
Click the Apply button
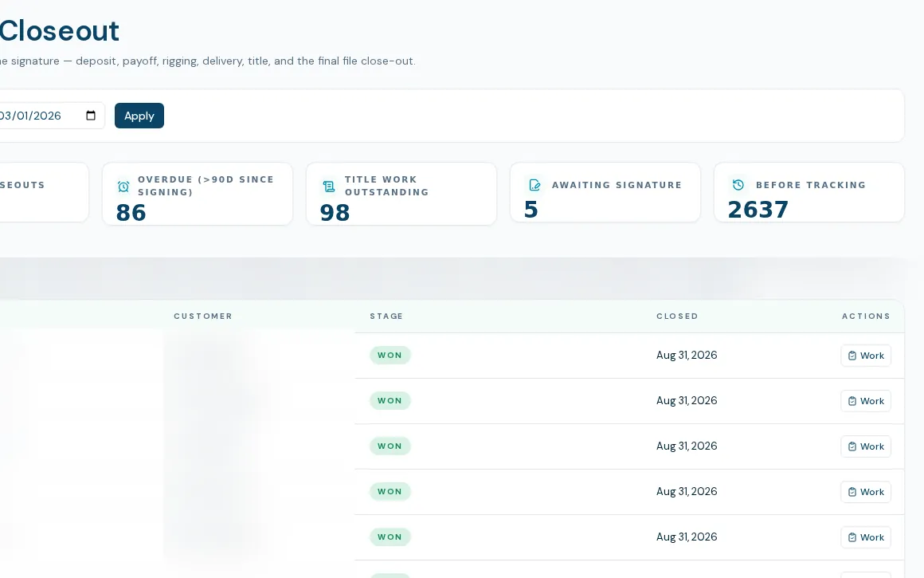pyautogui.click(x=139, y=116)
